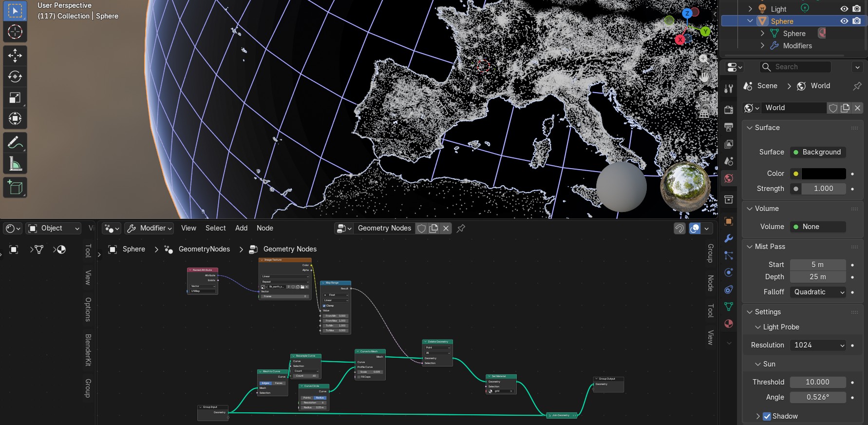Viewport: 868px width, 425px height.
Task: Open the Resolution 1024 dropdown
Action: click(818, 345)
